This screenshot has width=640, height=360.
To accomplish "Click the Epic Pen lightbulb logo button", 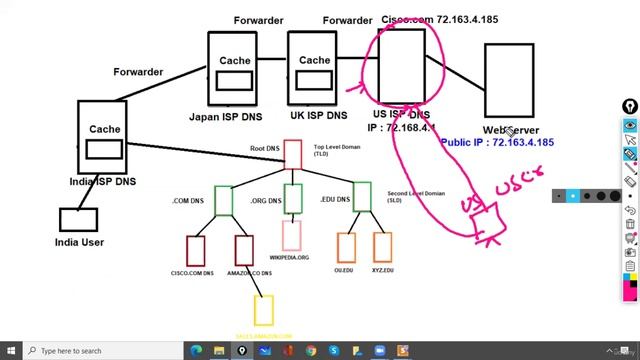I will [630, 106].
